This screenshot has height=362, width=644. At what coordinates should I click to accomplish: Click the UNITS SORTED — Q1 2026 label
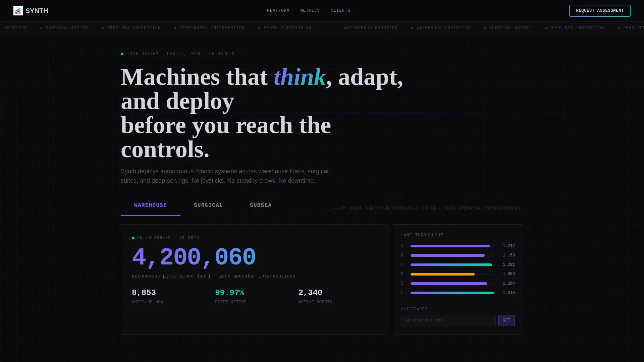pyautogui.click(x=168, y=238)
